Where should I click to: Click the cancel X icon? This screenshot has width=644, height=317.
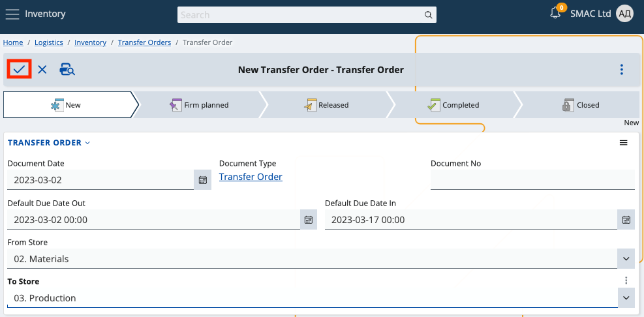click(x=42, y=69)
